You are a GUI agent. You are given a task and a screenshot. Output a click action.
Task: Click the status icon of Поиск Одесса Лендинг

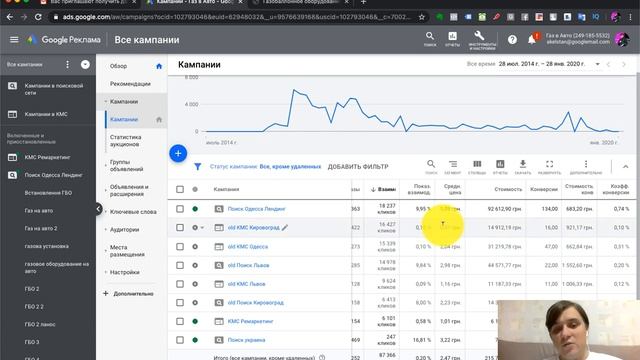pos(195,209)
